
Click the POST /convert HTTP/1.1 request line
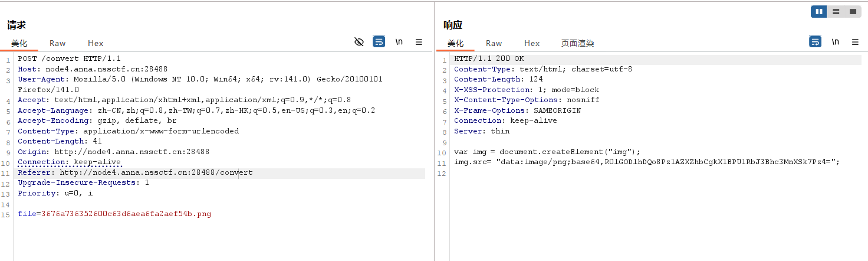click(x=69, y=58)
